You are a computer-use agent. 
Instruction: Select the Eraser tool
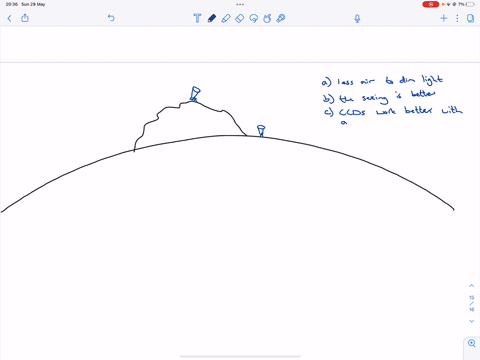(240, 18)
